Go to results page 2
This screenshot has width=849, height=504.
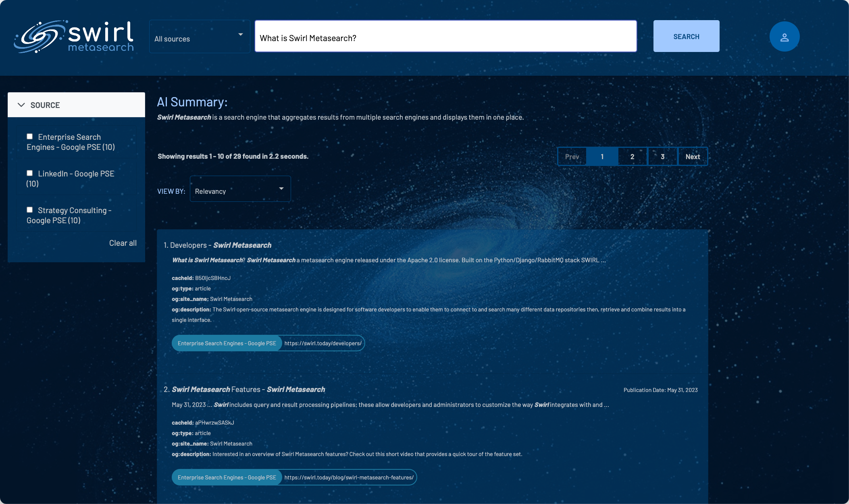[632, 157]
